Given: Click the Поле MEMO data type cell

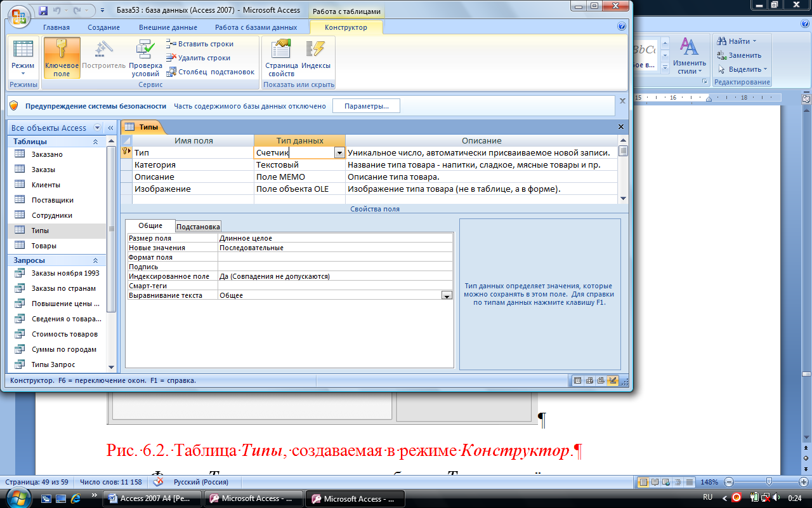Looking at the screenshot, I should (x=299, y=177).
